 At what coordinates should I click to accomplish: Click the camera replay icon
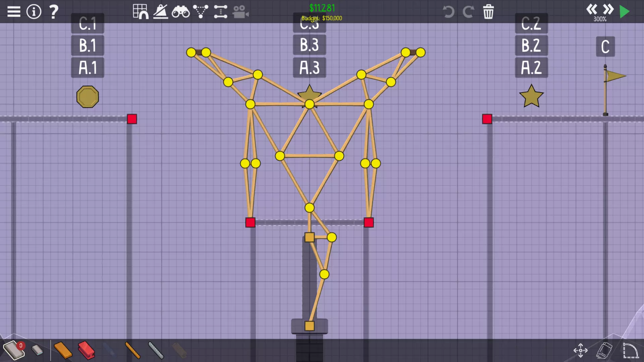[x=240, y=12]
